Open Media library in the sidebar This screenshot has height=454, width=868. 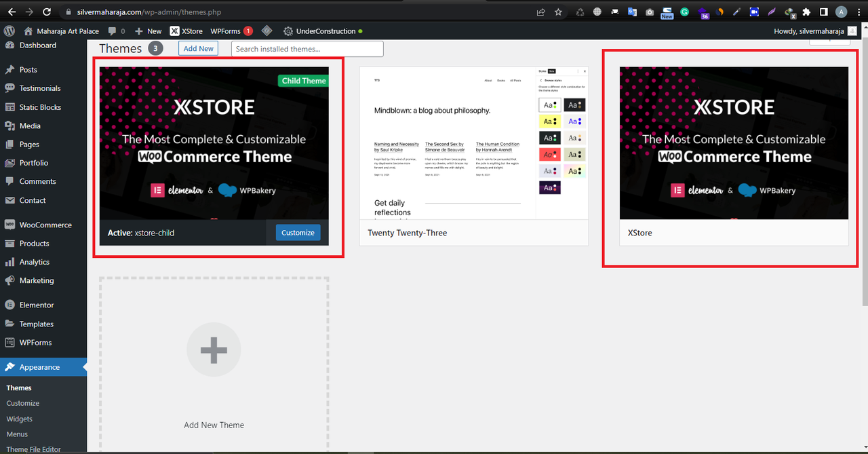(x=30, y=126)
